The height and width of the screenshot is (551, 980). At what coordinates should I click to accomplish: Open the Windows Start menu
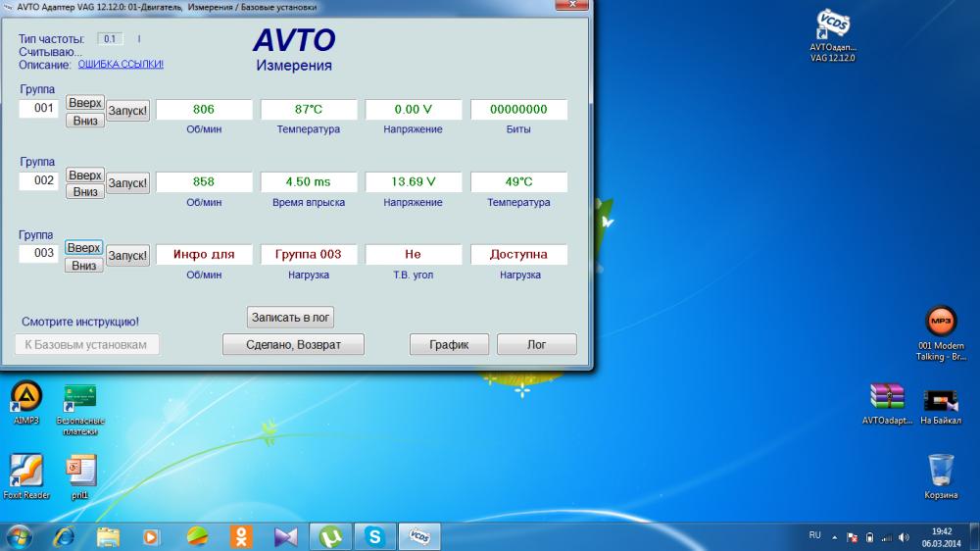tap(19, 537)
